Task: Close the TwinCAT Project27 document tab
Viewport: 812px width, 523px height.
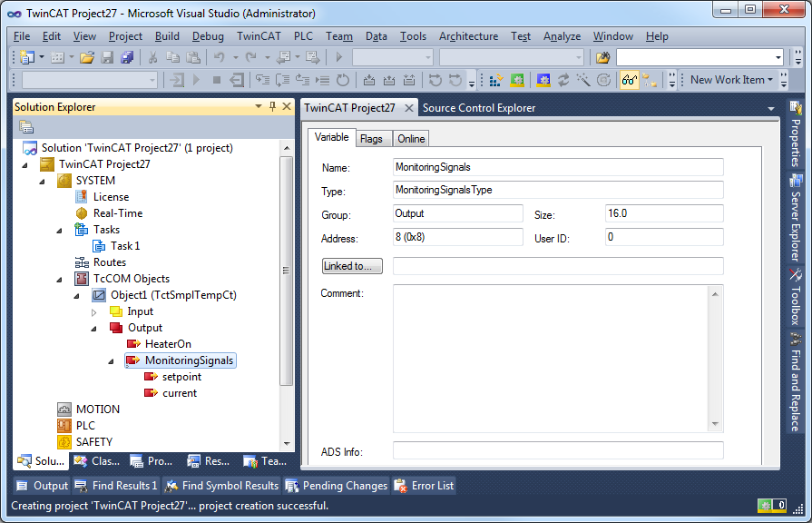Action: 408,108
